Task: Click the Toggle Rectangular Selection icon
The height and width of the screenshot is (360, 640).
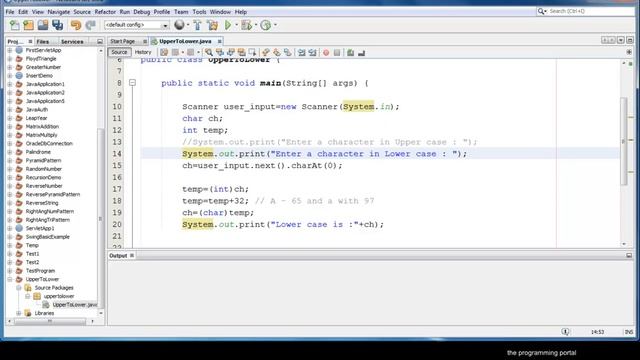Action: pos(252,52)
